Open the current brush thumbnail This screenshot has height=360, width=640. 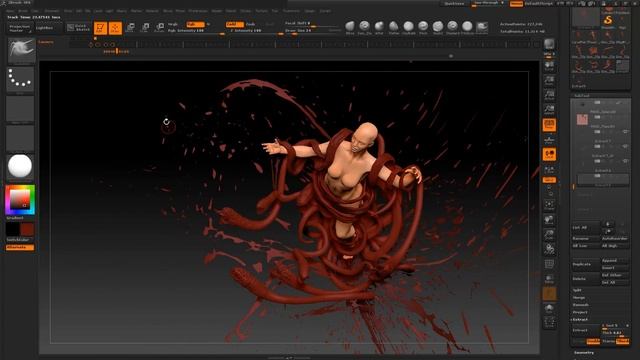[x=21, y=51]
